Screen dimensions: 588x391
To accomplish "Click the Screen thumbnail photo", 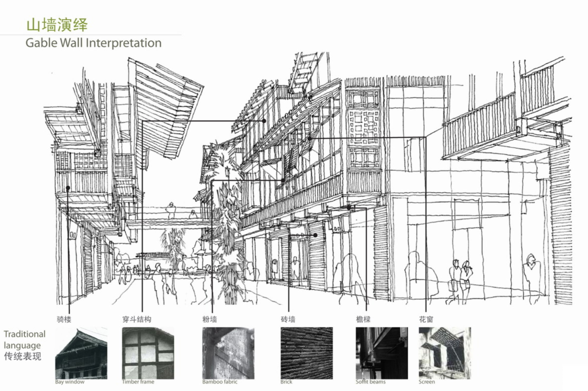I will [x=445, y=353].
